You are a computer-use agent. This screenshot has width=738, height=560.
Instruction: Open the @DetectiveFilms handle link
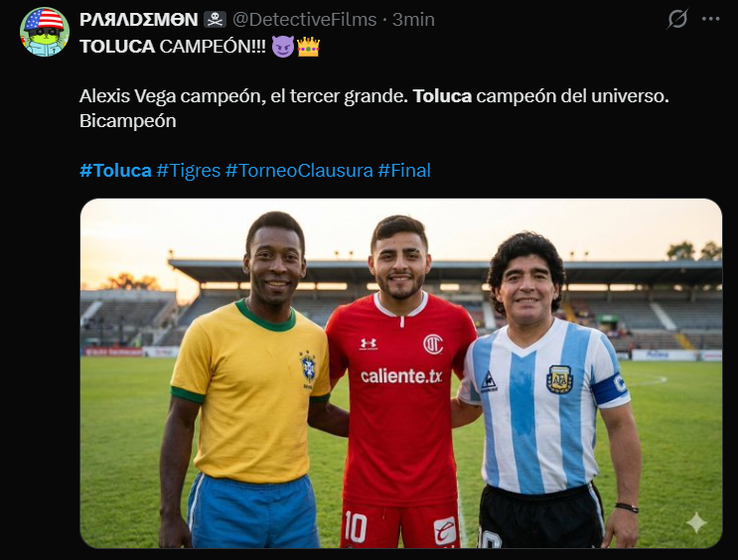(x=305, y=20)
